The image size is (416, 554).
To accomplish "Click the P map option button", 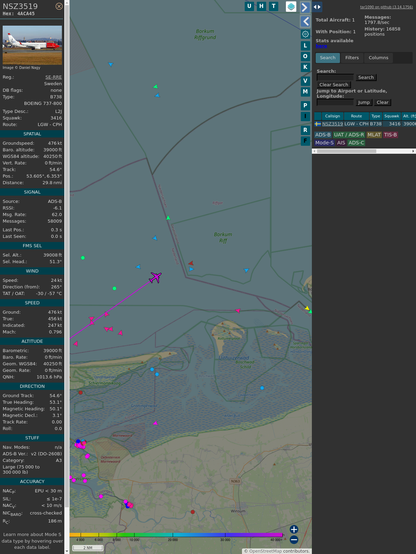I will 305,105.
